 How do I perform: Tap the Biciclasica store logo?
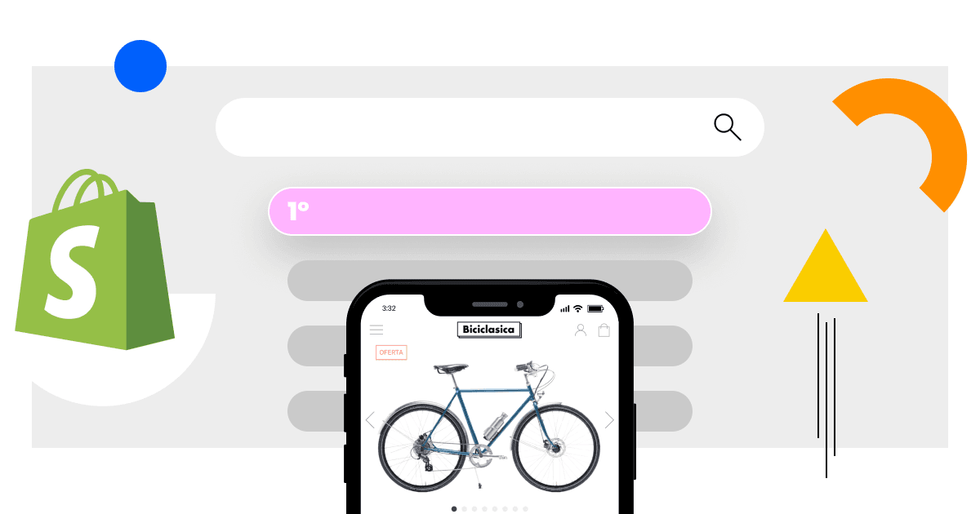coord(489,330)
